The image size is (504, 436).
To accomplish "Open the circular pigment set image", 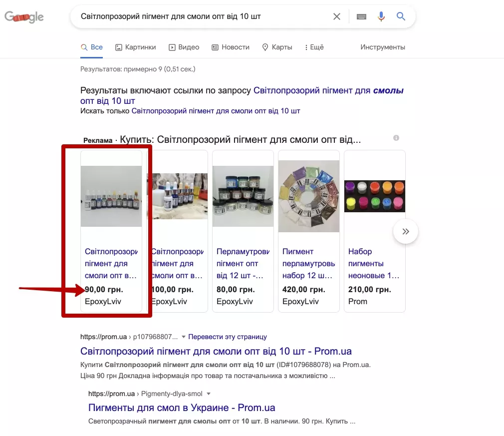I will 309,196.
